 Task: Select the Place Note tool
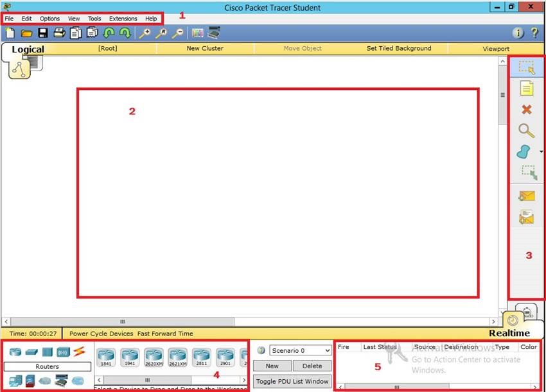click(x=527, y=88)
